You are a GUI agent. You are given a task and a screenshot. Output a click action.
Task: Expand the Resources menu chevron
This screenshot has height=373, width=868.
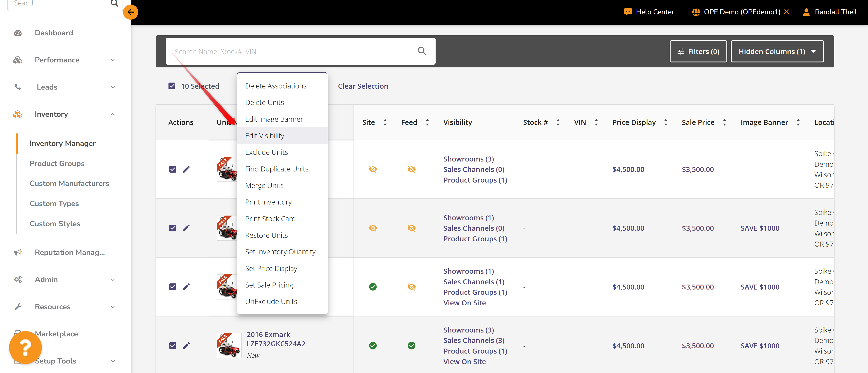click(113, 307)
